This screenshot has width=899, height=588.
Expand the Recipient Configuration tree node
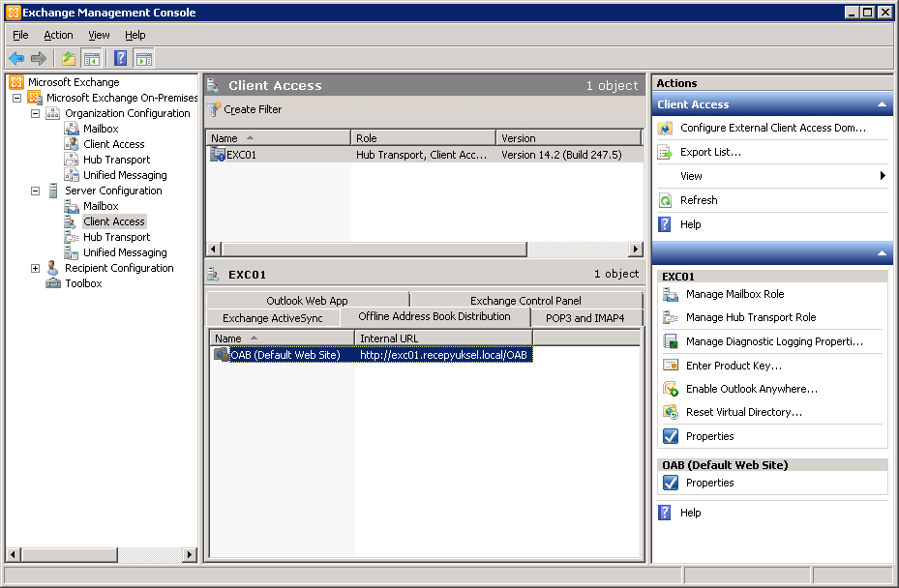pyautogui.click(x=36, y=268)
